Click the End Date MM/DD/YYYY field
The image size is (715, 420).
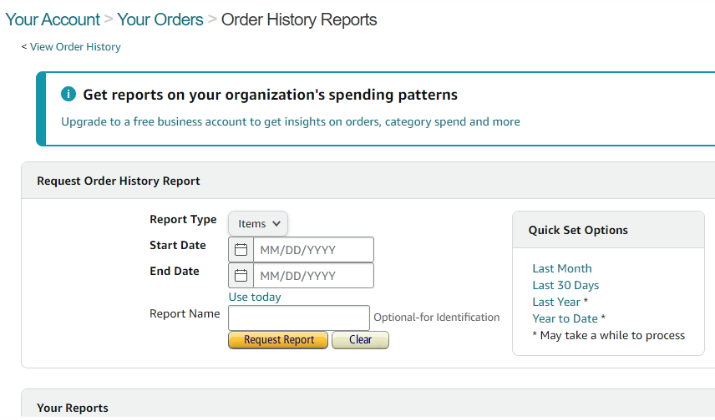click(x=313, y=275)
